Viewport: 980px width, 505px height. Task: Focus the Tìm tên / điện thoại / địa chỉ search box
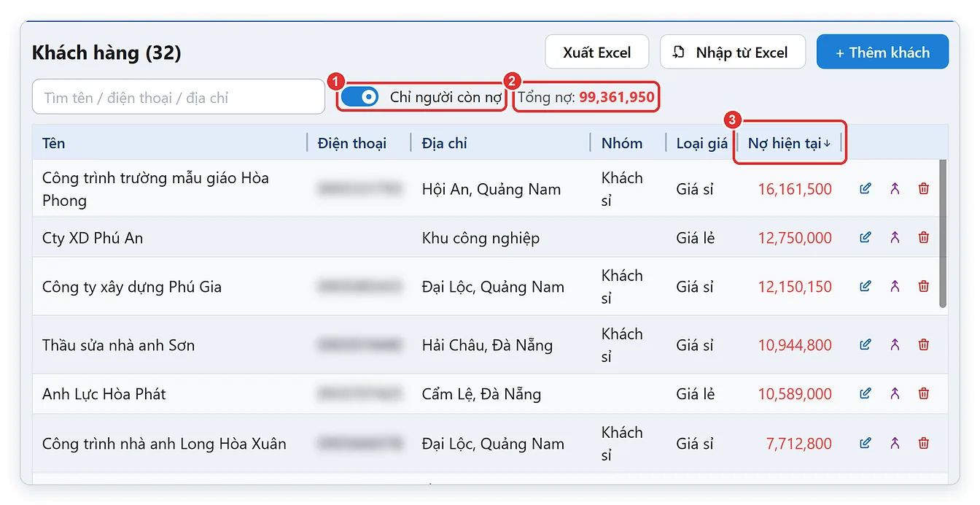click(179, 97)
